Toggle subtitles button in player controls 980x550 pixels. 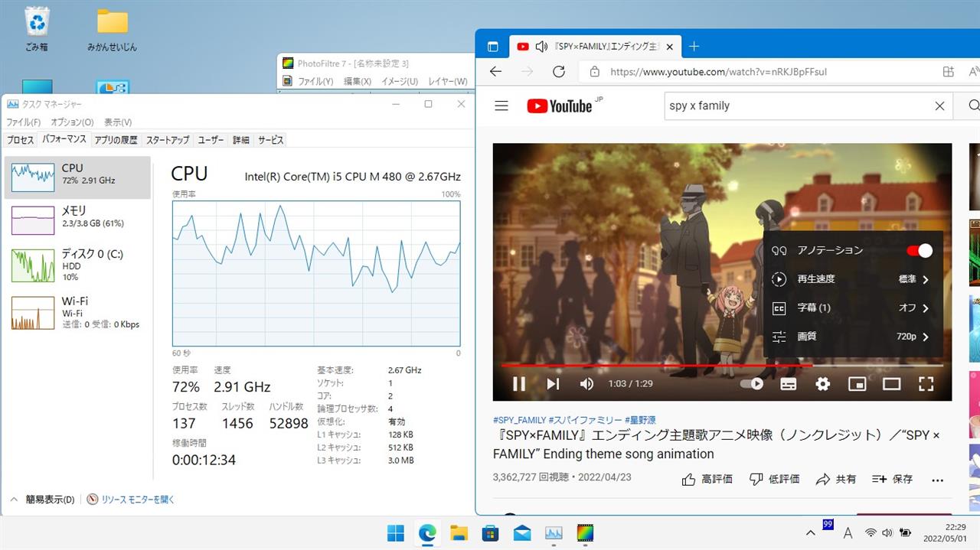click(x=789, y=384)
